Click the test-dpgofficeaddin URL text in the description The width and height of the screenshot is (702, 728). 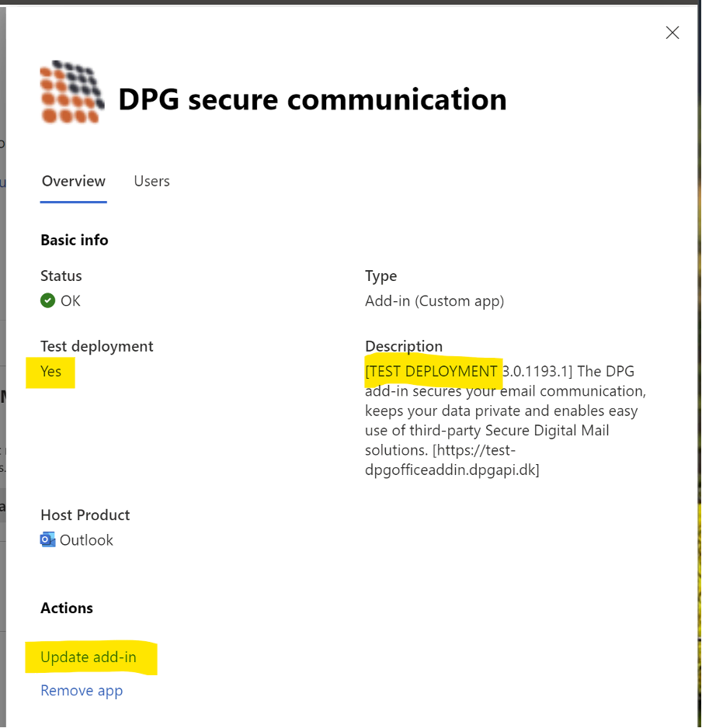[x=452, y=470]
